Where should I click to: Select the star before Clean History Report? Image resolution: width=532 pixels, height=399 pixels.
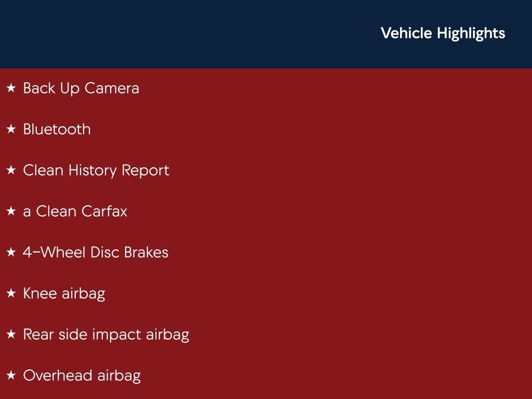coord(11,170)
